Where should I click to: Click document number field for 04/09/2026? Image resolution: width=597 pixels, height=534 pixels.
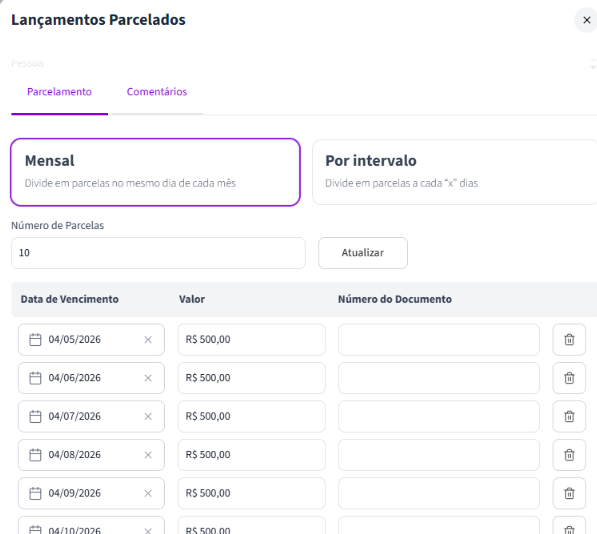439,493
